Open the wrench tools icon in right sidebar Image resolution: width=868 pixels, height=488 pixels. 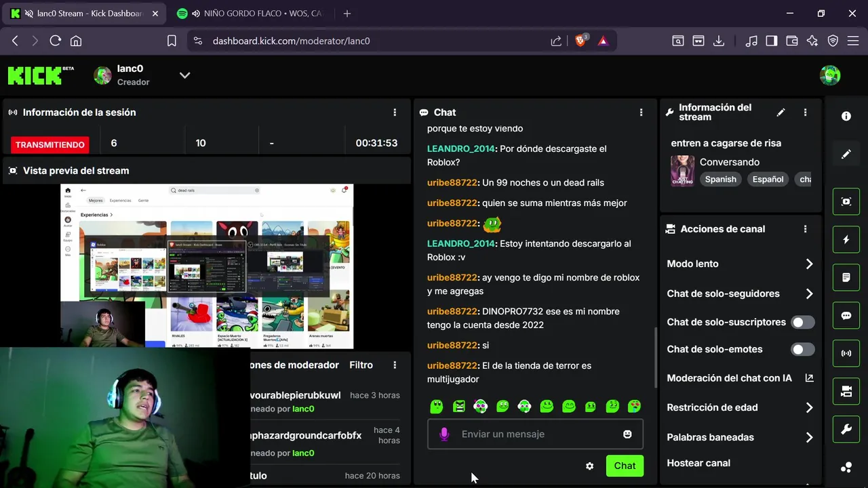[x=846, y=430]
